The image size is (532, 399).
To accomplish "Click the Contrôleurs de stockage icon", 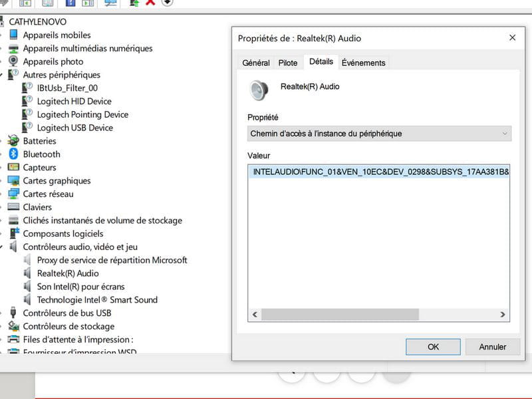I will [x=13, y=326].
